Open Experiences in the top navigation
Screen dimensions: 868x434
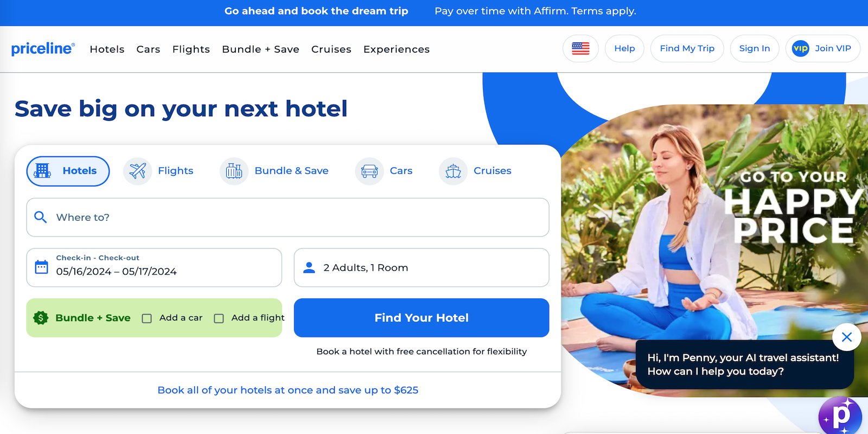(x=397, y=49)
